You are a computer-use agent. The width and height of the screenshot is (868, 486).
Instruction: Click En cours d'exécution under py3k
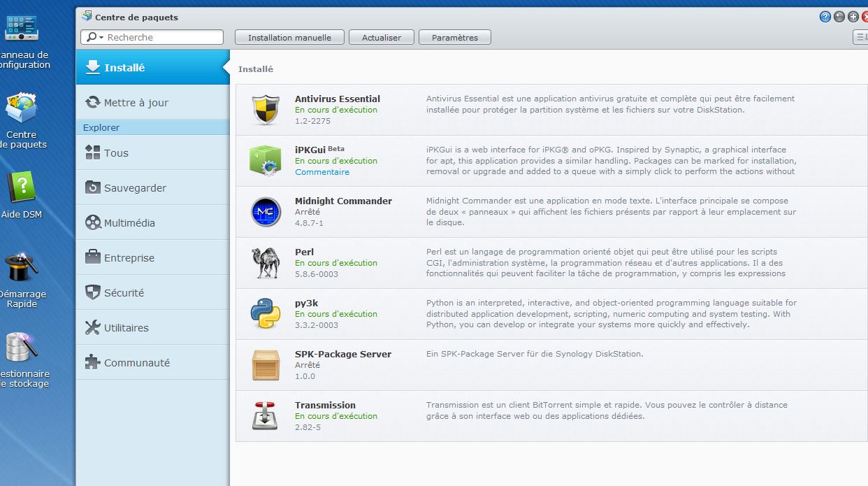tap(336, 314)
